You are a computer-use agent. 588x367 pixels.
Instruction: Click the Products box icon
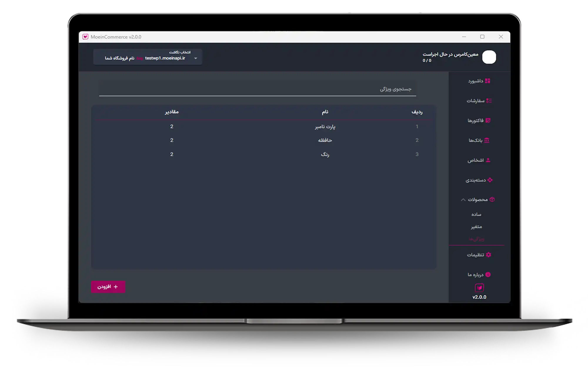pos(492,200)
